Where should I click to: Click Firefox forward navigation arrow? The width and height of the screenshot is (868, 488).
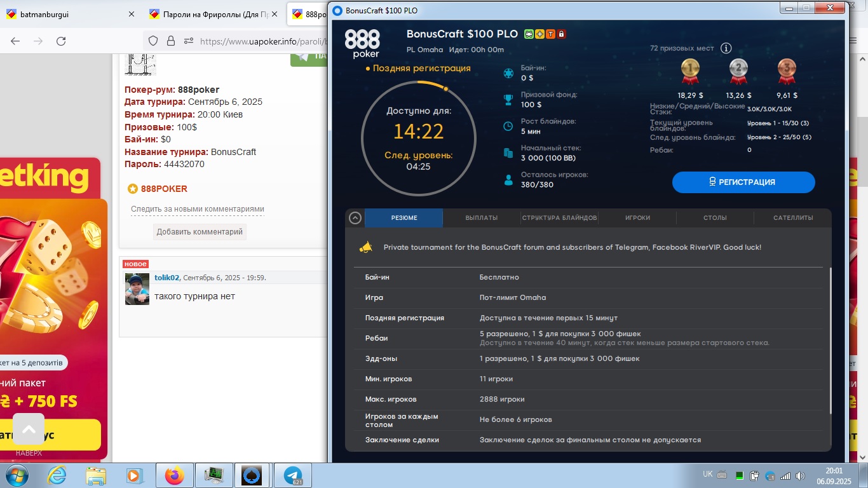[38, 41]
